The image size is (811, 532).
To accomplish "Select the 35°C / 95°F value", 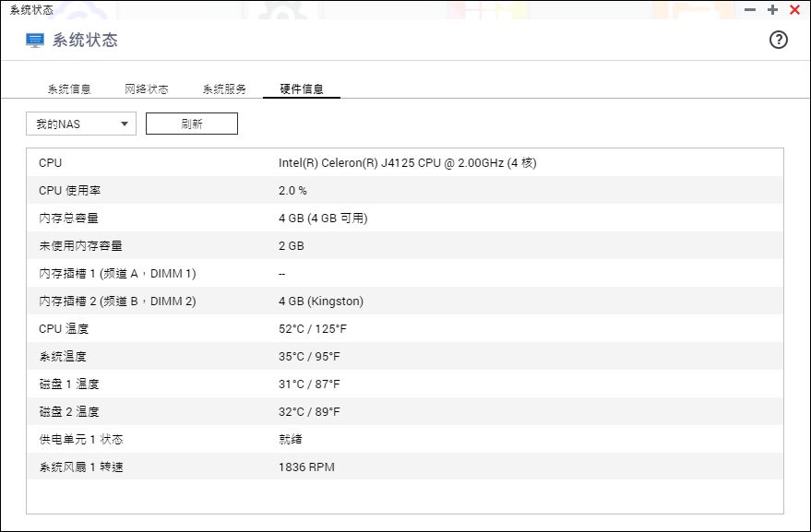I will 309,356.
